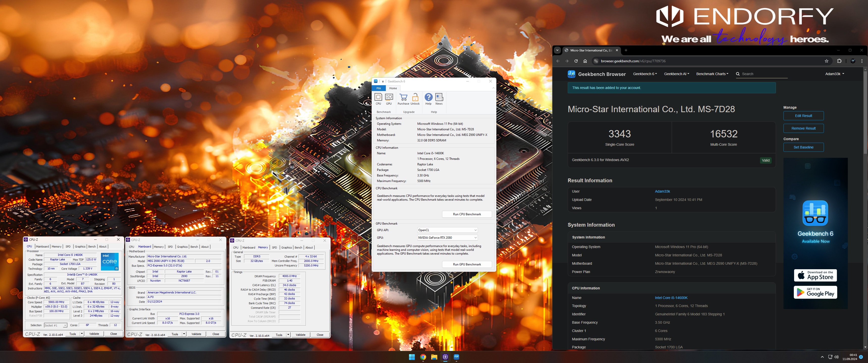Click the Remove Result button

click(803, 128)
